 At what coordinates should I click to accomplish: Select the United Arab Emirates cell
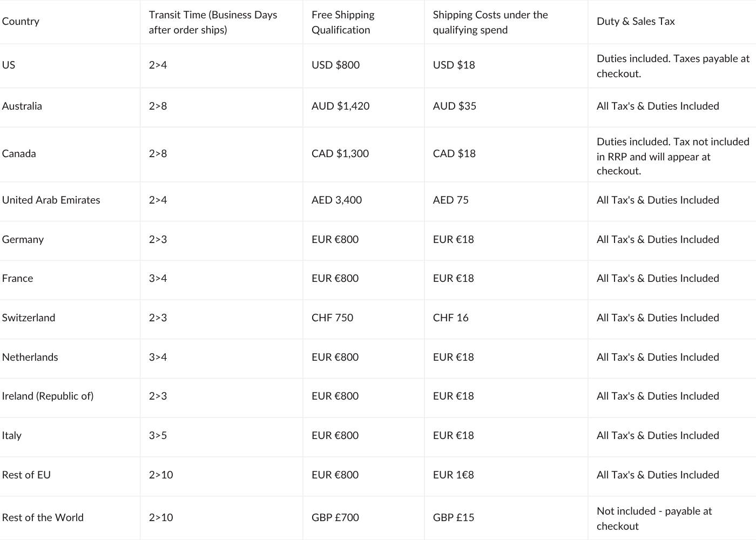click(51, 200)
